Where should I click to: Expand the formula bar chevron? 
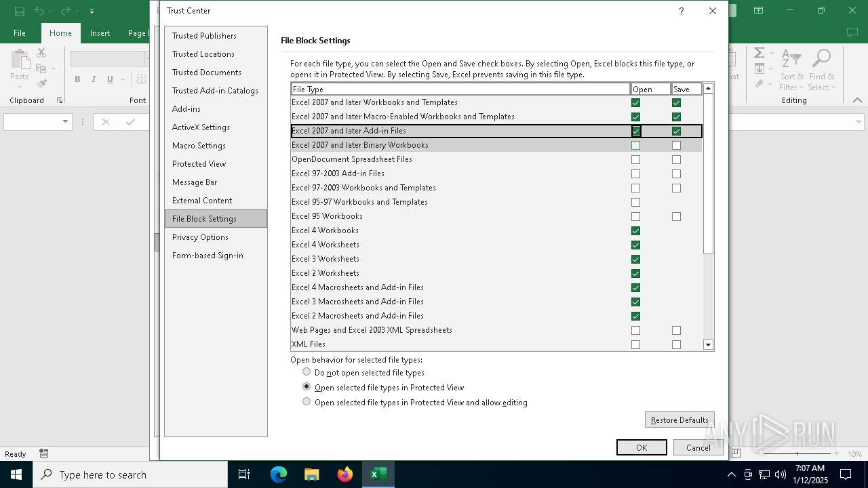click(859, 122)
